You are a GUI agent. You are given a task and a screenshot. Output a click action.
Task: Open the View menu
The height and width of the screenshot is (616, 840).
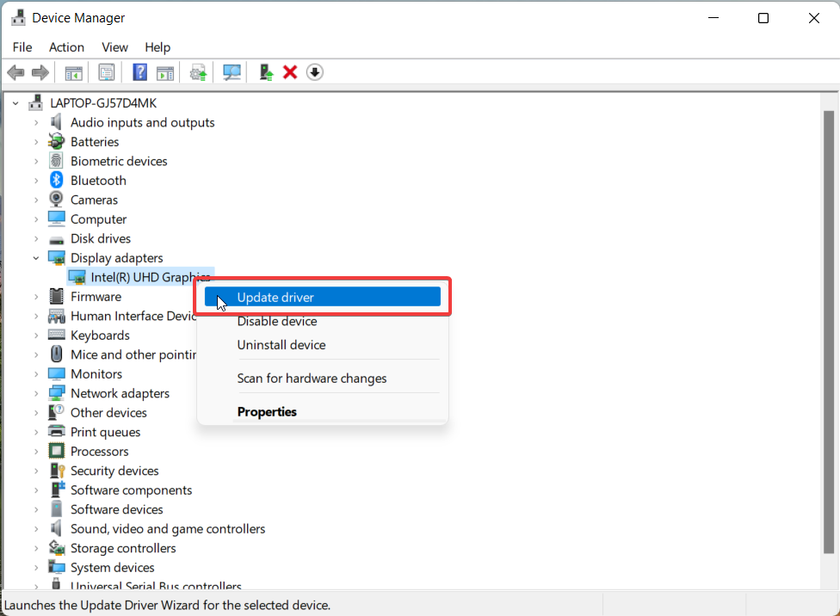tap(114, 47)
